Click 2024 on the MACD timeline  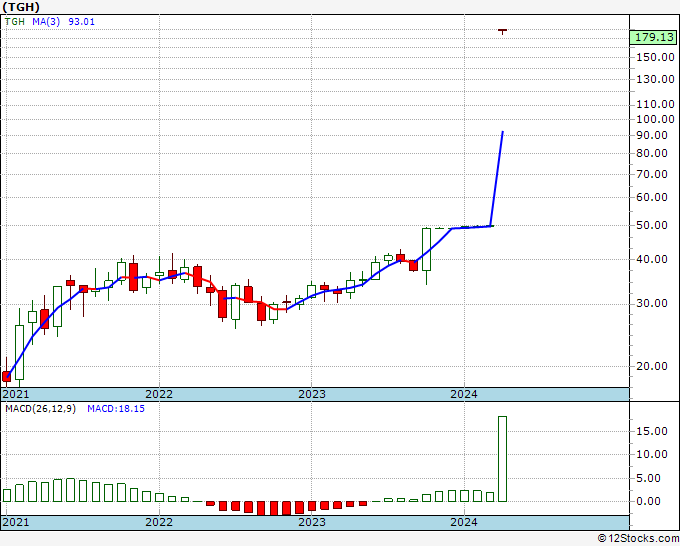(464, 522)
